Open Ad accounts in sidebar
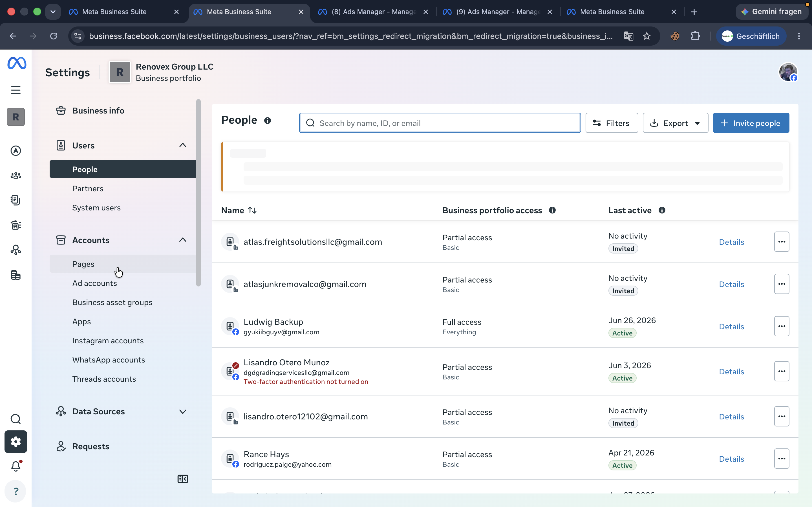 click(x=95, y=283)
